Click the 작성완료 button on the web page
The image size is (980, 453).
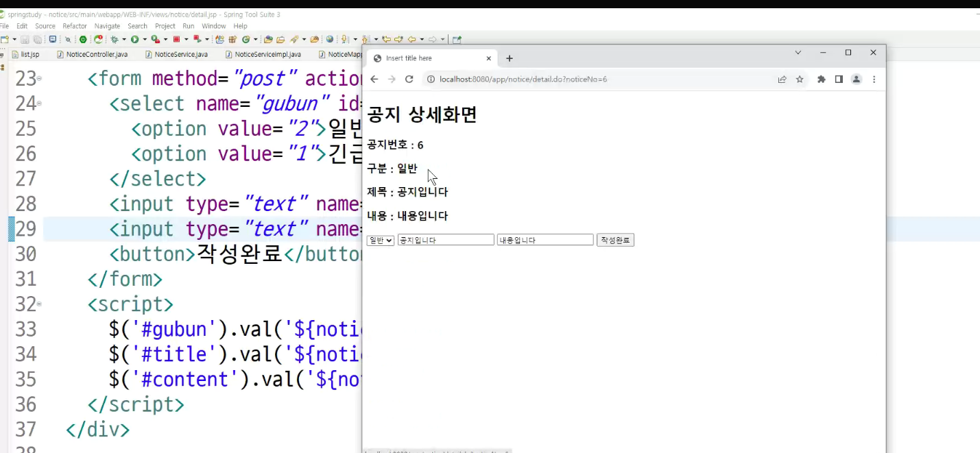pyautogui.click(x=615, y=240)
